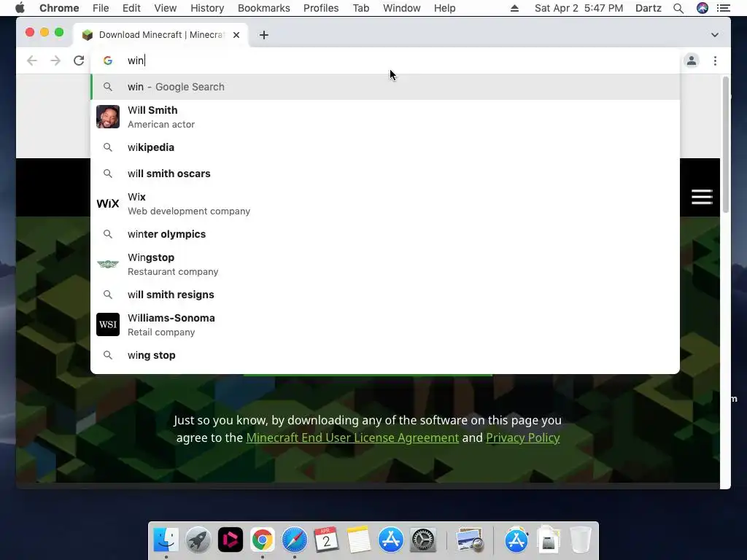The height and width of the screenshot is (560, 747).
Task: Select Williams-Sonoma retail company suggestion
Action: point(385,324)
